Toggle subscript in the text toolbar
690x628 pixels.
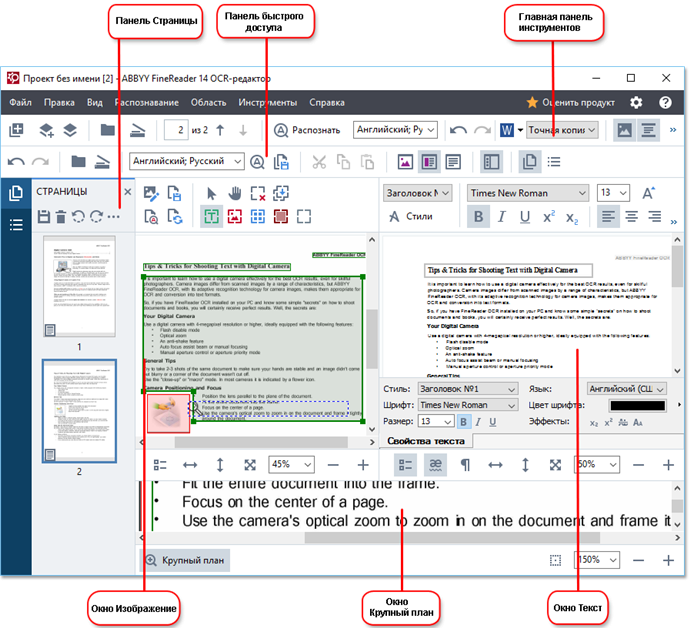pos(572,217)
